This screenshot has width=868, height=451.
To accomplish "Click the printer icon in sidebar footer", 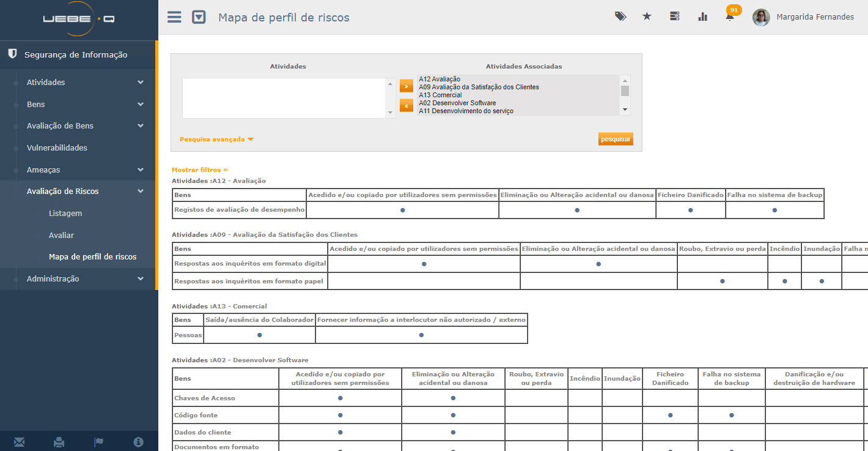I will [x=59, y=442].
